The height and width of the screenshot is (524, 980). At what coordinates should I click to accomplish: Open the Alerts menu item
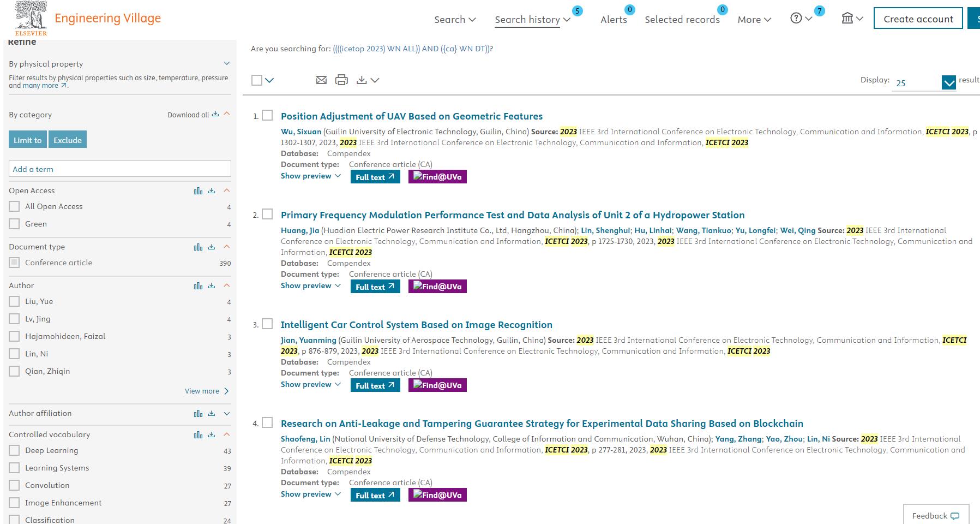(x=614, y=20)
